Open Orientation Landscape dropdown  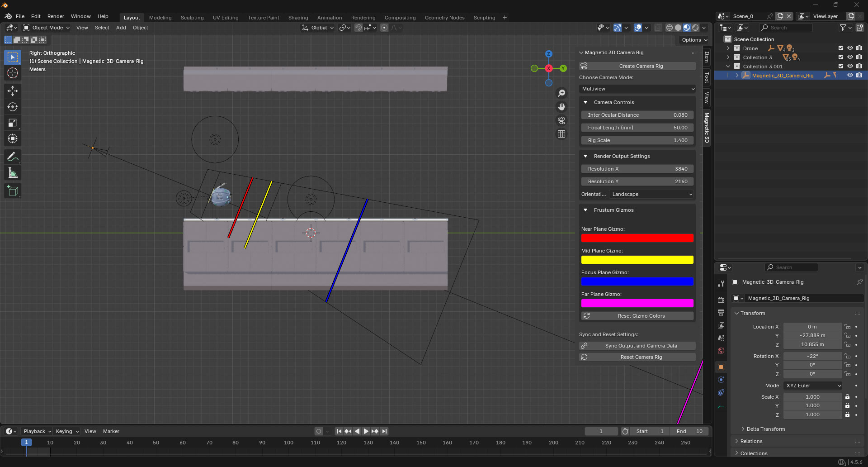click(651, 194)
